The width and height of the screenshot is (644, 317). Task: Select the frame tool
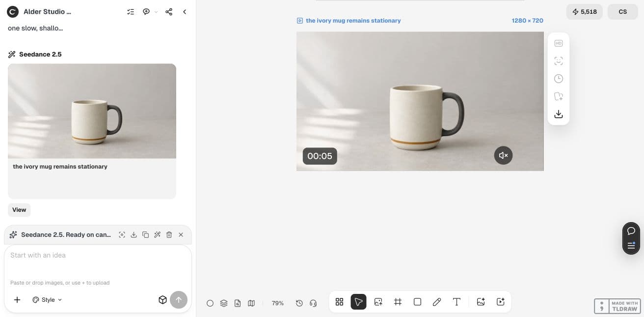[x=398, y=302]
